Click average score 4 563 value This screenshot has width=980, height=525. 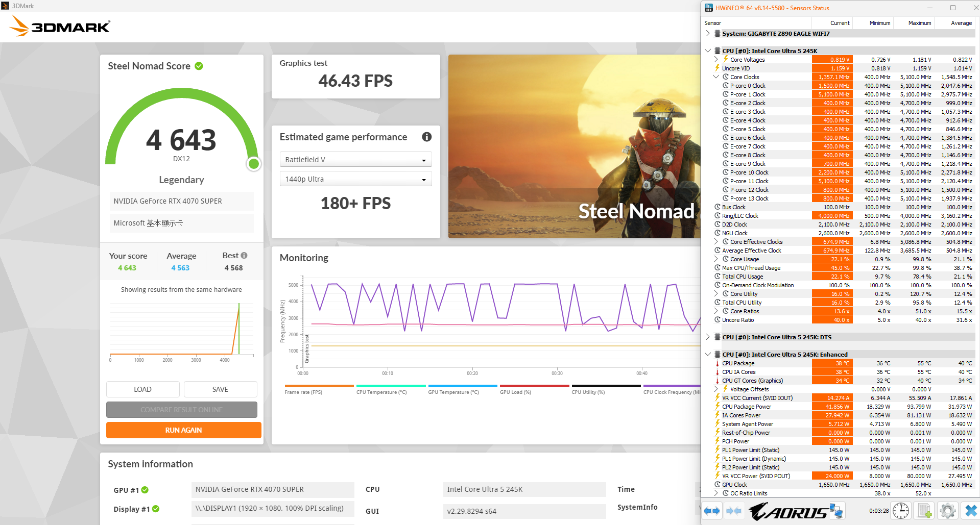[x=180, y=268]
